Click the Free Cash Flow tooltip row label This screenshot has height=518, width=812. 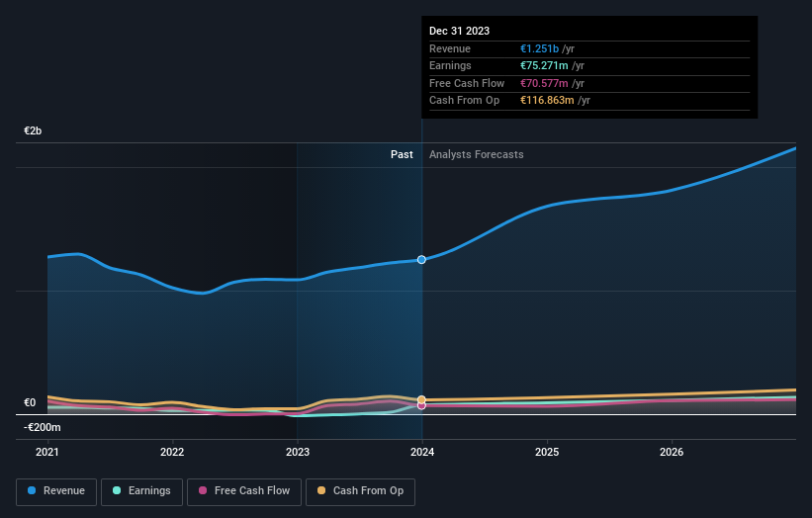point(467,83)
